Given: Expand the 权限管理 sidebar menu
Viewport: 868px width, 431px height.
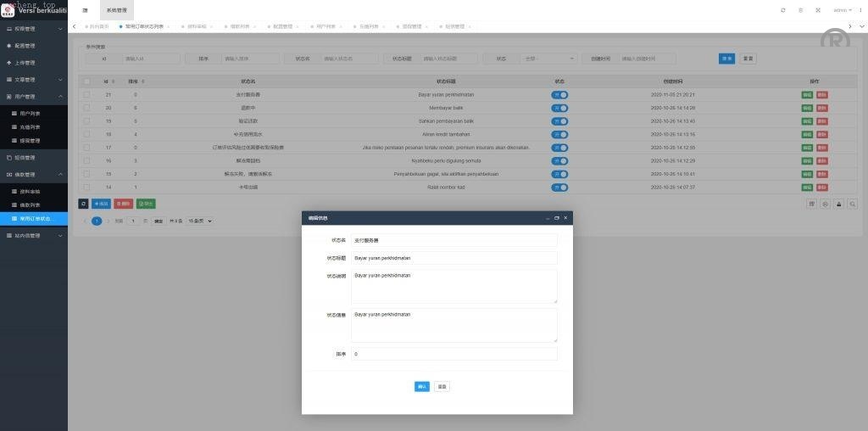Looking at the screenshot, I should 34,29.
